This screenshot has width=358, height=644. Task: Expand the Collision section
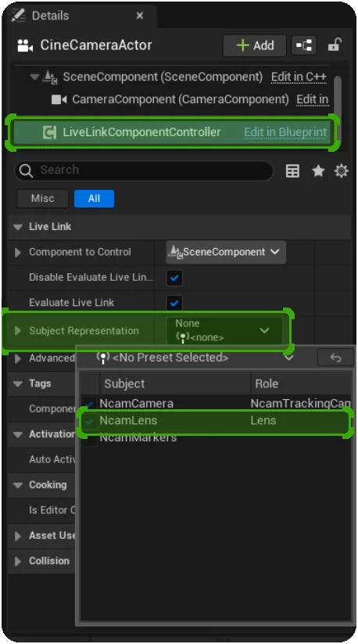click(18, 561)
